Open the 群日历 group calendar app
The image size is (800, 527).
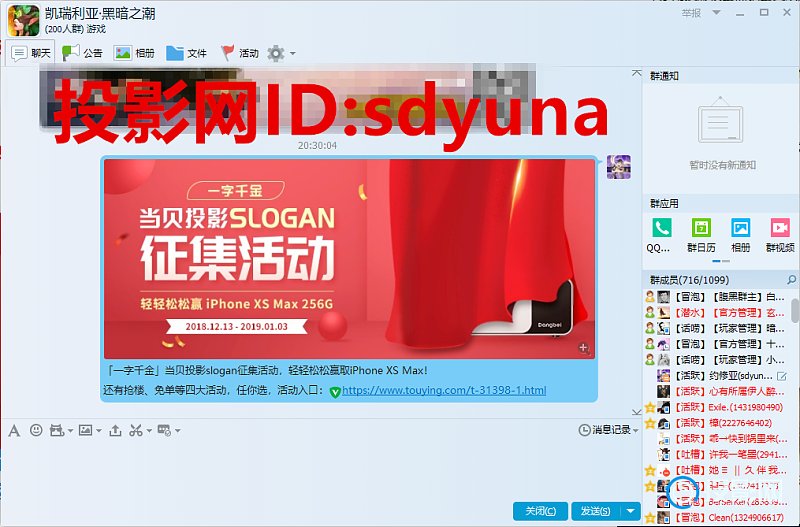701,228
